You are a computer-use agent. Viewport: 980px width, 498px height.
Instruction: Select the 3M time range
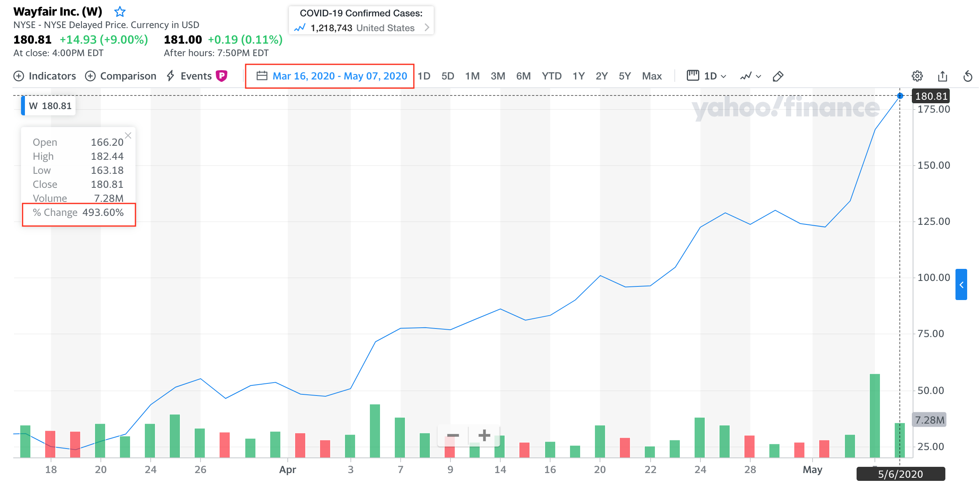pos(498,76)
